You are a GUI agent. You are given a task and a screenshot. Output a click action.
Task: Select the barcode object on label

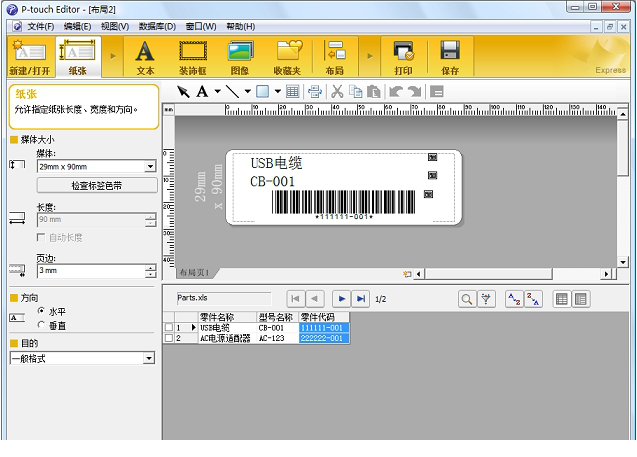tap(343, 205)
